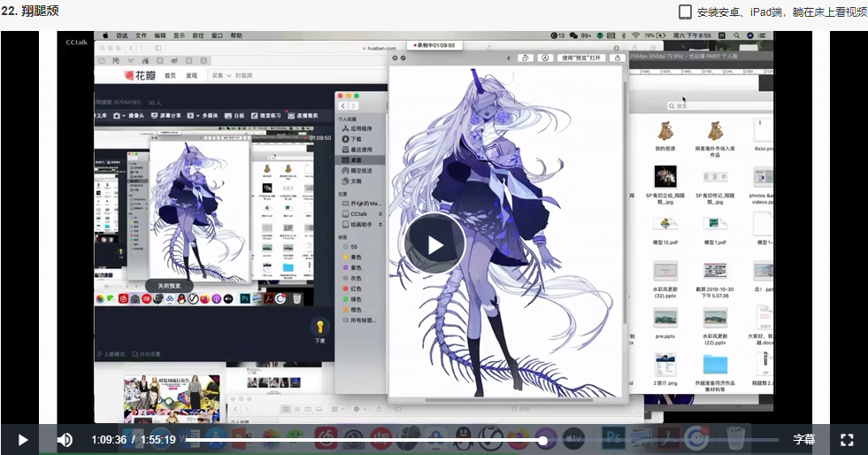Viewport: 868px width, 455px height.
Task: Enter fullscreen with the expand icon
Action: [x=847, y=440]
